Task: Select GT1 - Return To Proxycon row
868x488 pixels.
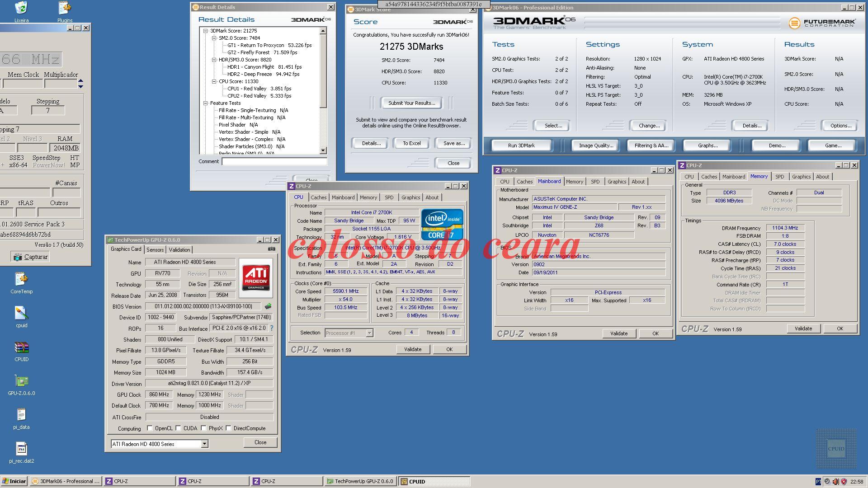Action: pyautogui.click(x=269, y=45)
